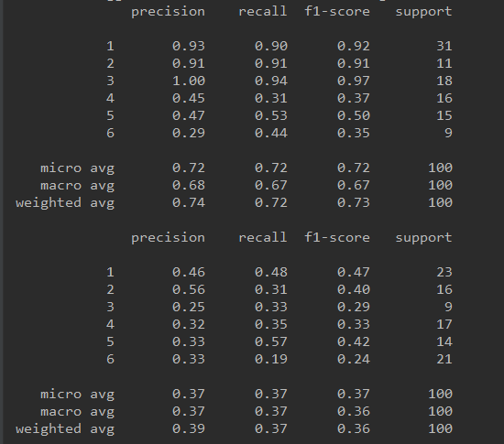Image resolution: width=504 pixels, height=444 pixels.
Task: Click the 0.53 recall value for class 5
Action: tap(271, 115)
